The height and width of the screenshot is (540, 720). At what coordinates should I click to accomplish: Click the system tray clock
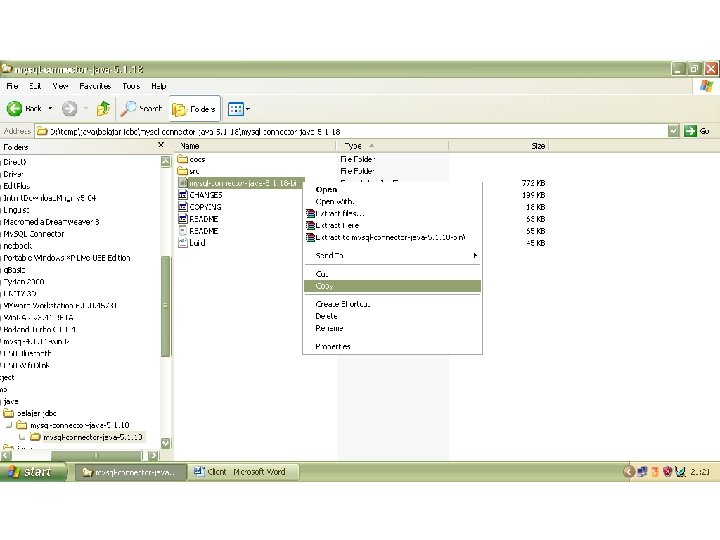[700, 472]
